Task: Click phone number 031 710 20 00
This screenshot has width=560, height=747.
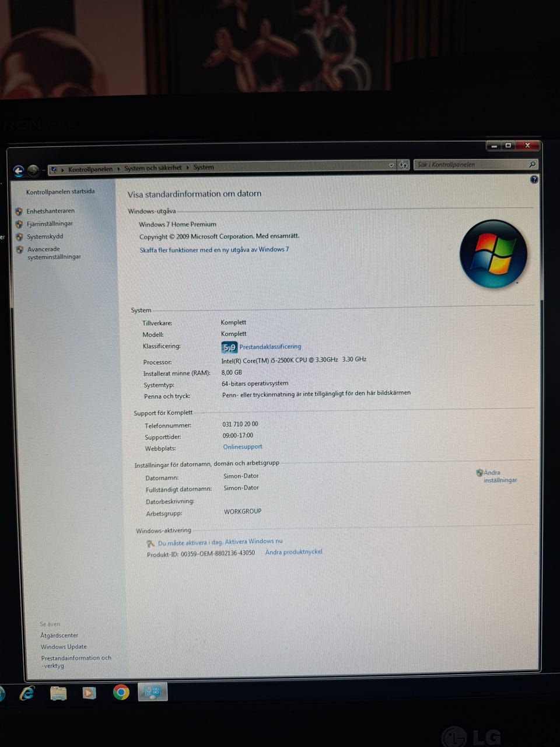Action: tap(240, 424)
